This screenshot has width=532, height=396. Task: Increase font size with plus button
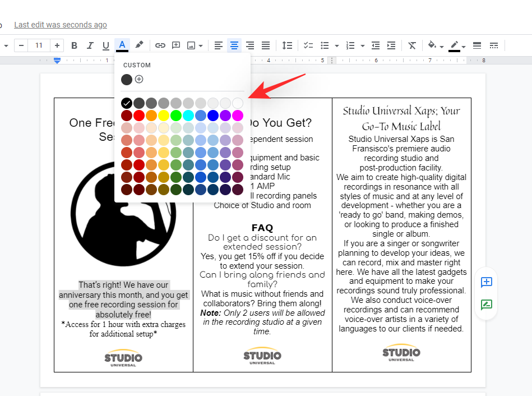coord(57,45)
